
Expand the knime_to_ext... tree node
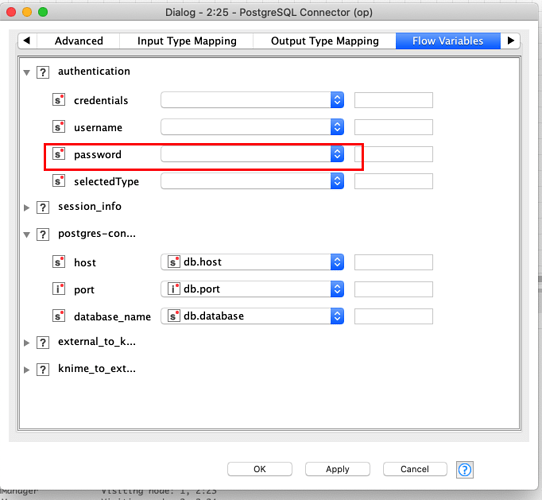(x=27, y=370)
